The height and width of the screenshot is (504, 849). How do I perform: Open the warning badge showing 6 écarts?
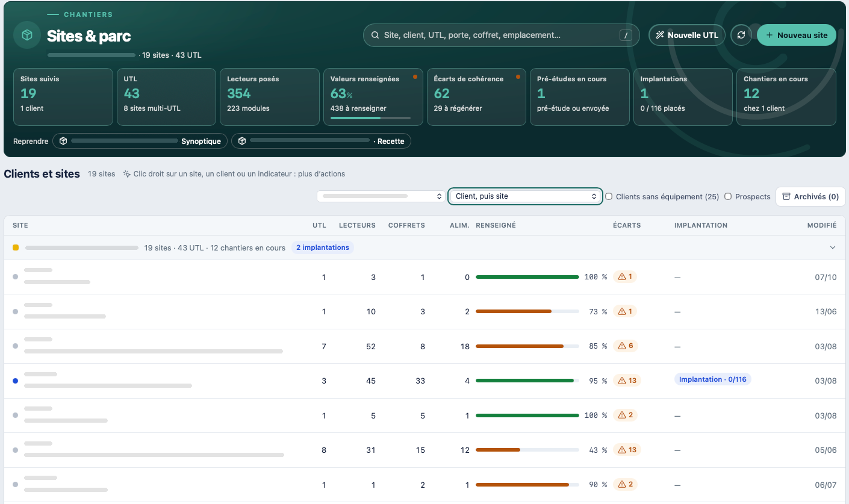point(625,346)
